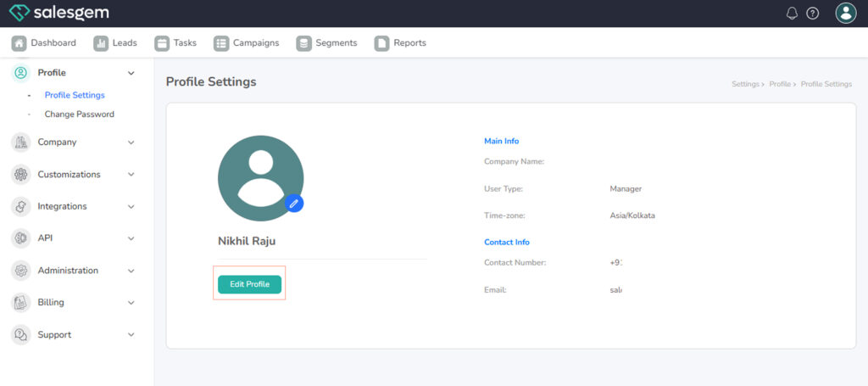
Task: Open the Reports tab
Action: (400, 43)
